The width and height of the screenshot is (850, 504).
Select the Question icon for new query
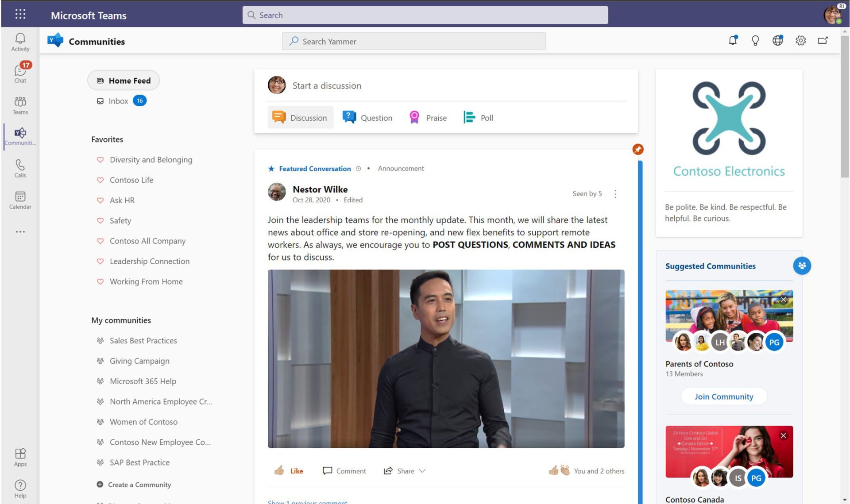[348, 117]
